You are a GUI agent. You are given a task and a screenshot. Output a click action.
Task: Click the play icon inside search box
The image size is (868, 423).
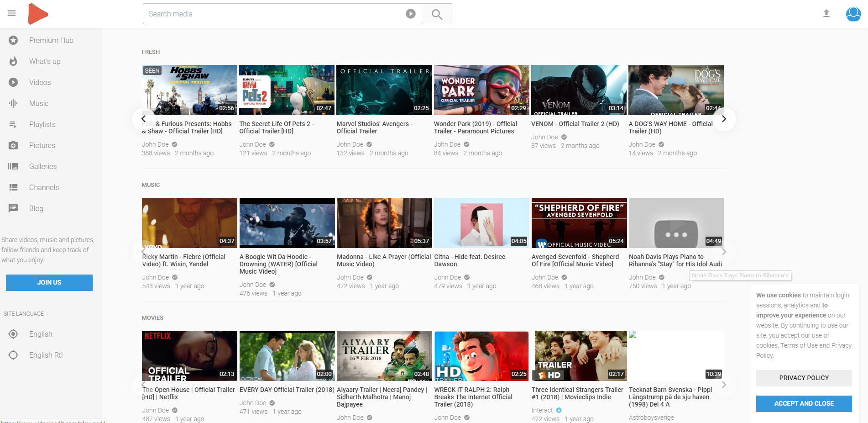(x=410, y=14)
